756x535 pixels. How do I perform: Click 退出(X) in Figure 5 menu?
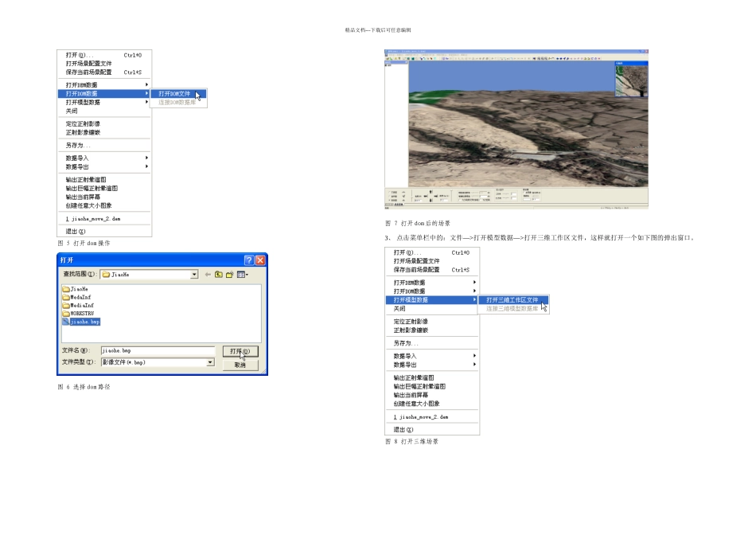103,232
